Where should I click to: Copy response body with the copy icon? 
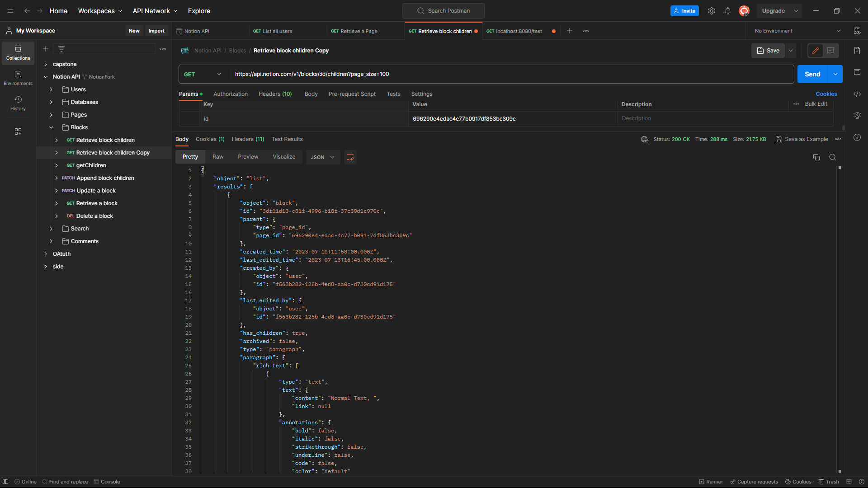[816, 157]
